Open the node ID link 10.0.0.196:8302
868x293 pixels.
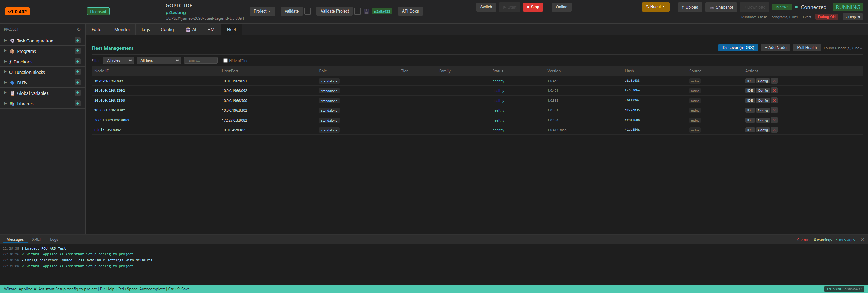coord(110,110)
